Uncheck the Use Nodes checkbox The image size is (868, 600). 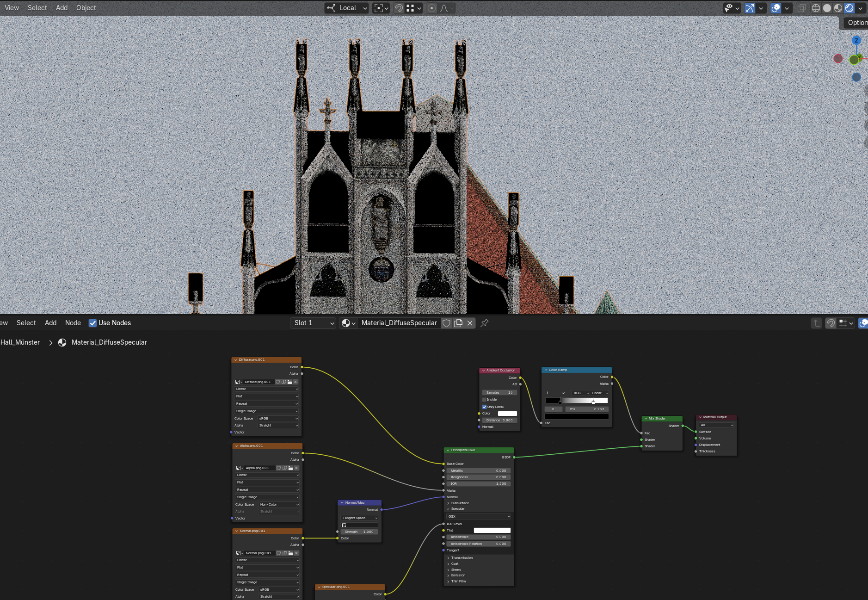(92, 323)
